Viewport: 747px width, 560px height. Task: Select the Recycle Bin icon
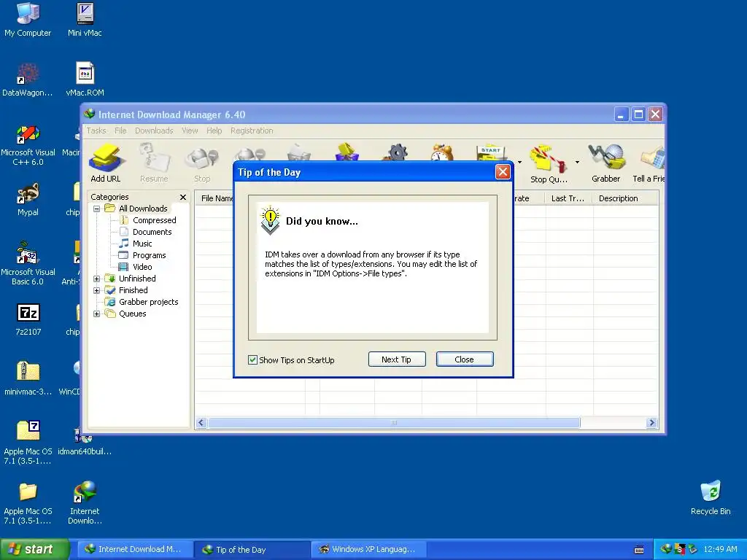tap(711, 498)
